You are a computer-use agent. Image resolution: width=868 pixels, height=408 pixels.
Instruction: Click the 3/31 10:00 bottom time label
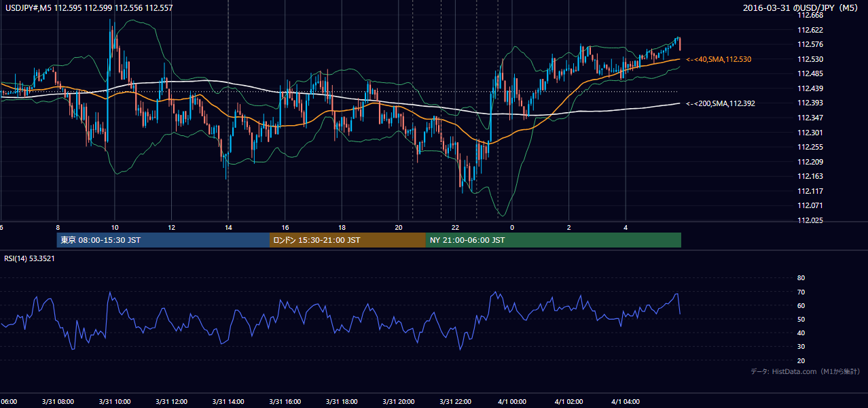tap(114, 402)
